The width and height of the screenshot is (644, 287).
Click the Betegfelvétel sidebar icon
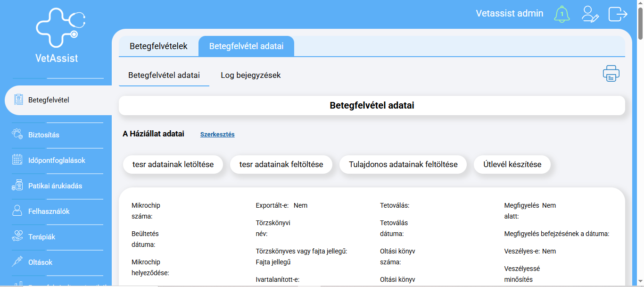[19, 100]
